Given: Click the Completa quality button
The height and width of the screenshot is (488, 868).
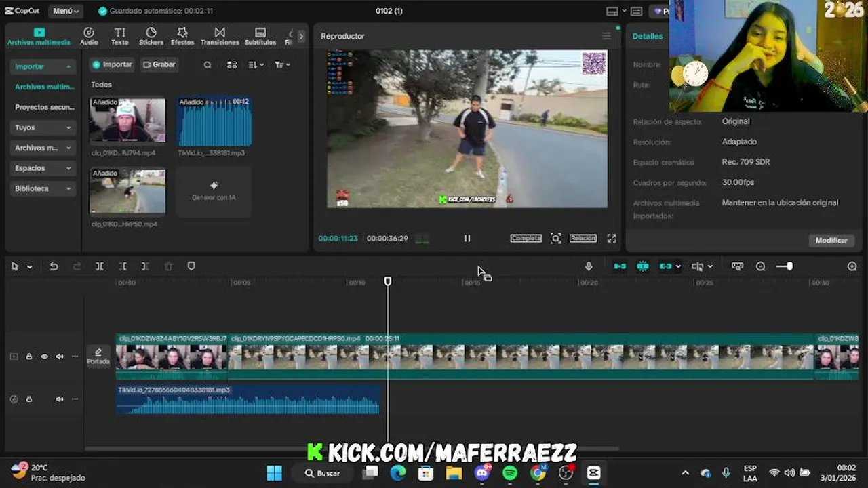Looking at the screenshot, I should click(x=526, y=239).
